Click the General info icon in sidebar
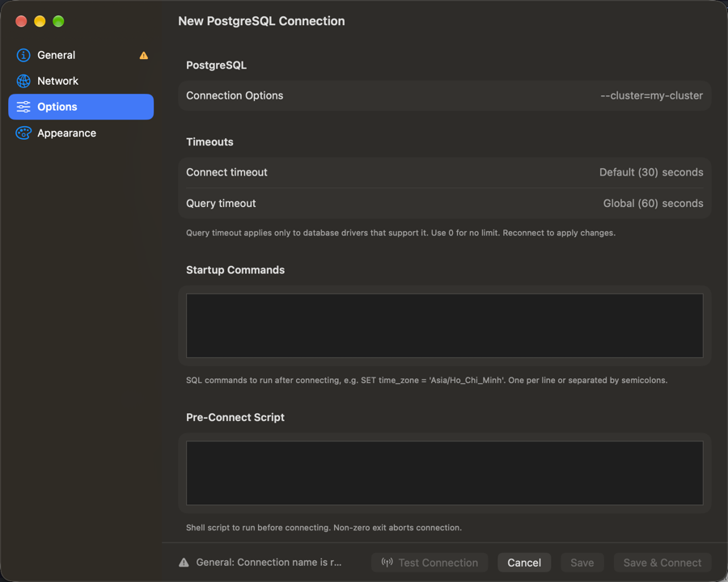This screenshot has width=728, height=582. (x=23, y=55)
